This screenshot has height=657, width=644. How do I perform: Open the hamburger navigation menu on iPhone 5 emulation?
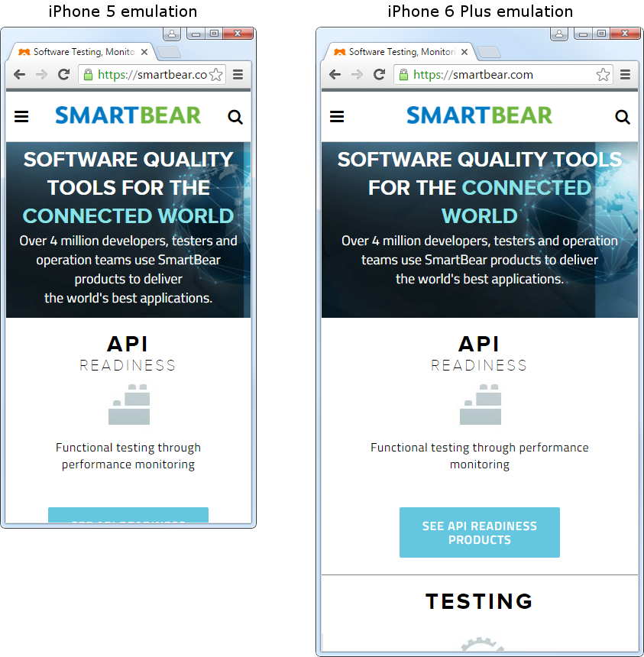pos(21,116)
